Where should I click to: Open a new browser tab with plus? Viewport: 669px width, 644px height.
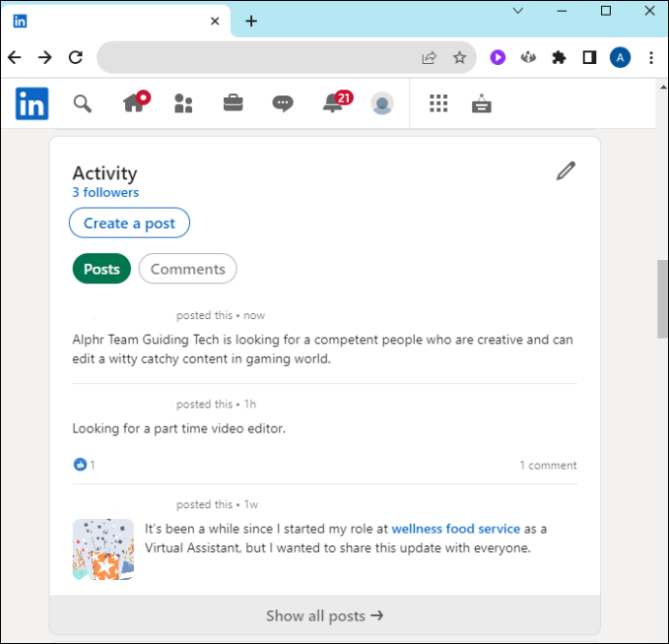pos(251,21)
